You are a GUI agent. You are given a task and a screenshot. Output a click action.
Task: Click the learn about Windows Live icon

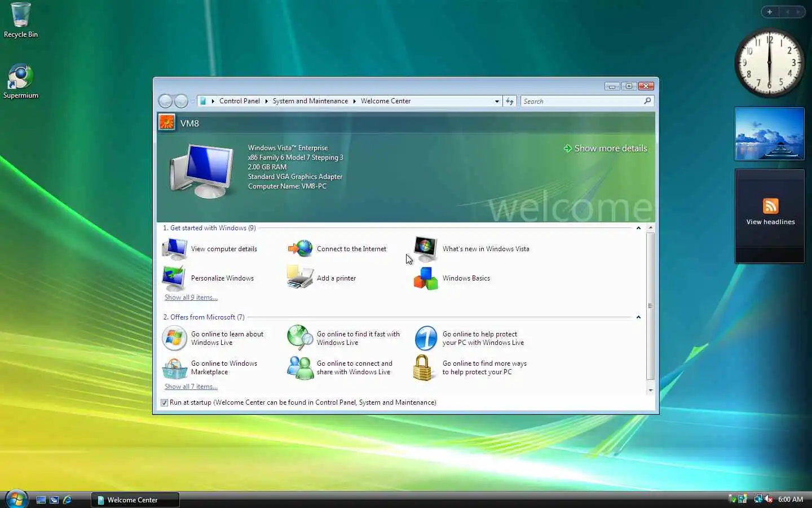(x=174, y=338)
